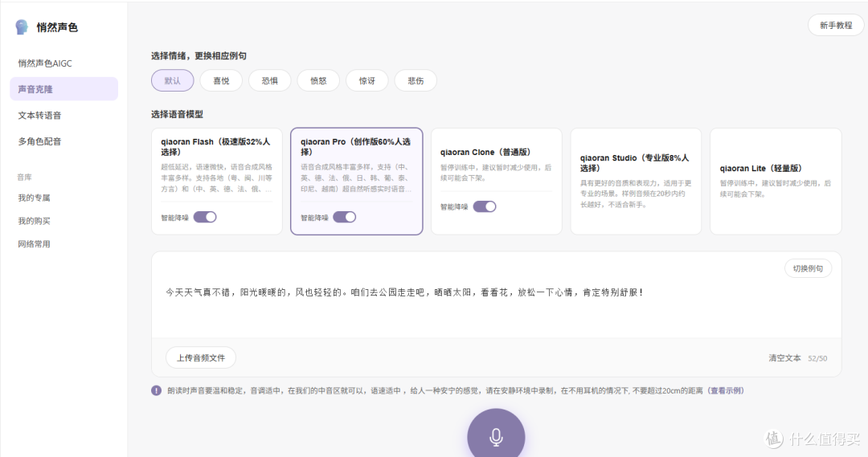Choose the qiaoran Flash model card

pyautogui.click(x=217, y=182)
